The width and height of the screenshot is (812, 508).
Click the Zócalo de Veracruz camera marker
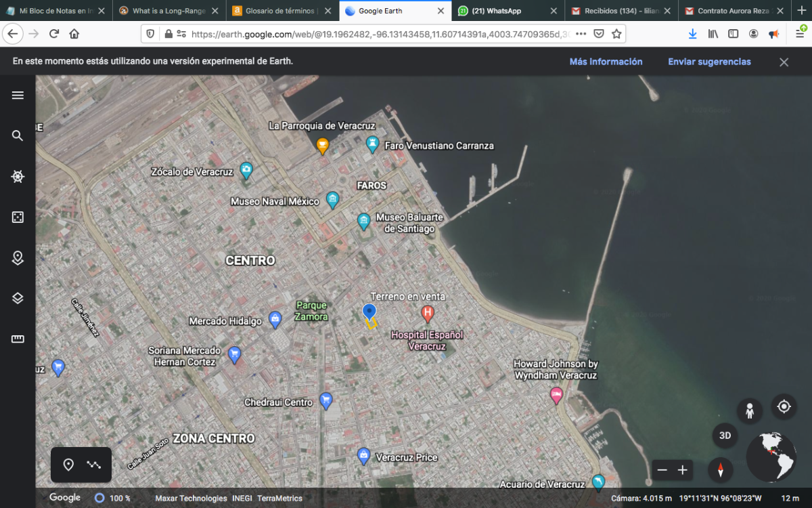click(246, 170)
